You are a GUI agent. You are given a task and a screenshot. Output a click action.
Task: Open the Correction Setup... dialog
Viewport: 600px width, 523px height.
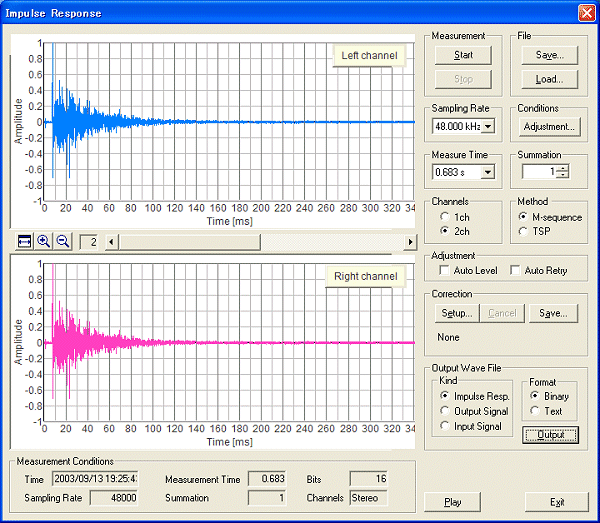click(457, 313)
